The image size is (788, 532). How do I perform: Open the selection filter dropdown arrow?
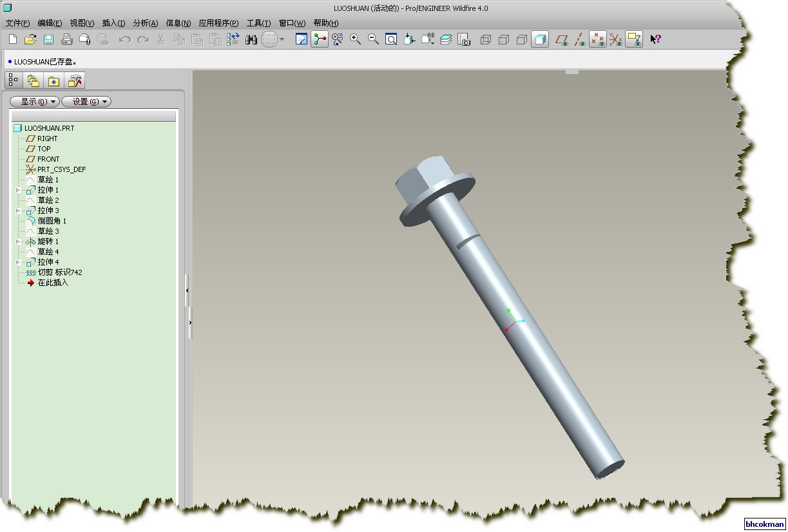click(x=282, y=39)
